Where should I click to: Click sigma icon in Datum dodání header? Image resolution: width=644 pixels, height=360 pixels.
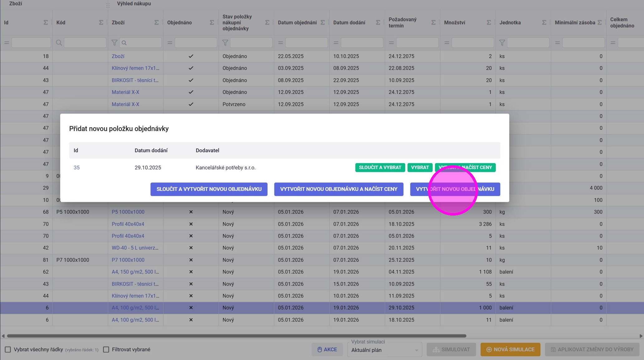[378, 22]
